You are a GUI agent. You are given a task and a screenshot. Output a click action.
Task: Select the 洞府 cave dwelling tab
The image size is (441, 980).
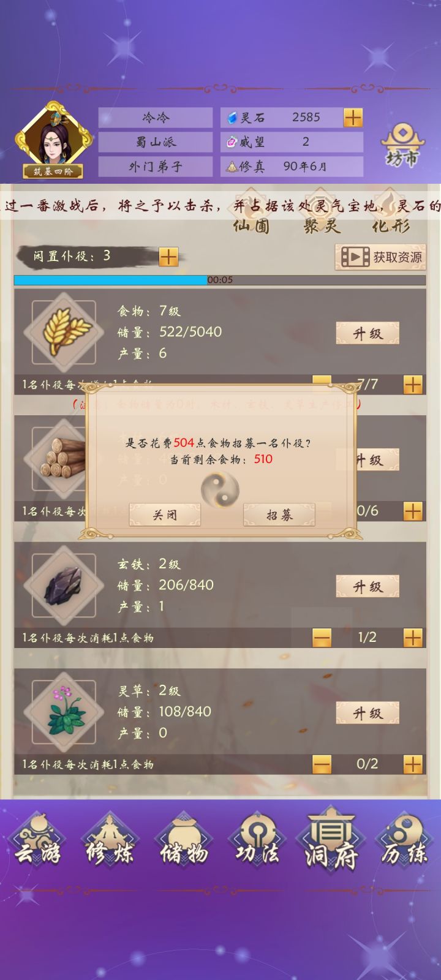(330, 844)
